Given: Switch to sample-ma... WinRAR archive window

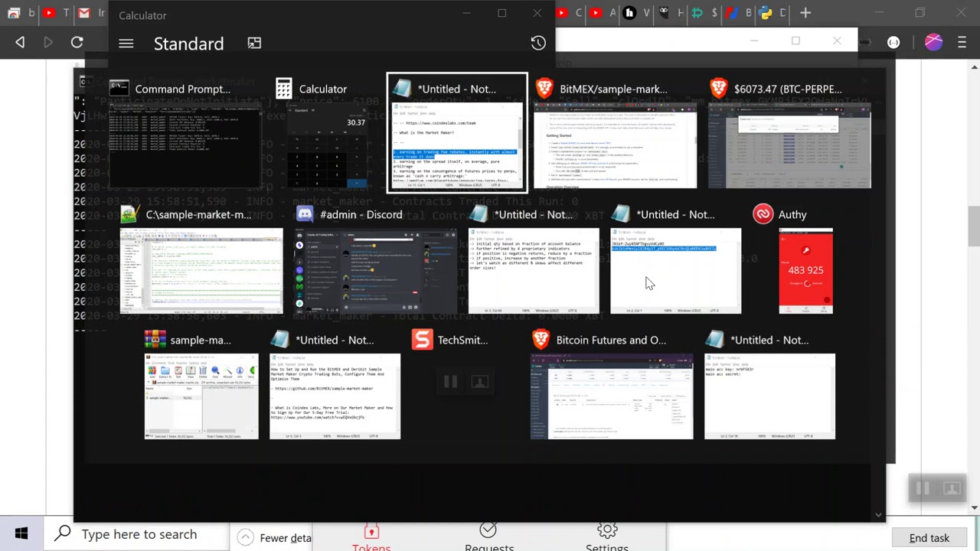Looking at the screenshot, I should pyautogui.click(x=201, y=396).
